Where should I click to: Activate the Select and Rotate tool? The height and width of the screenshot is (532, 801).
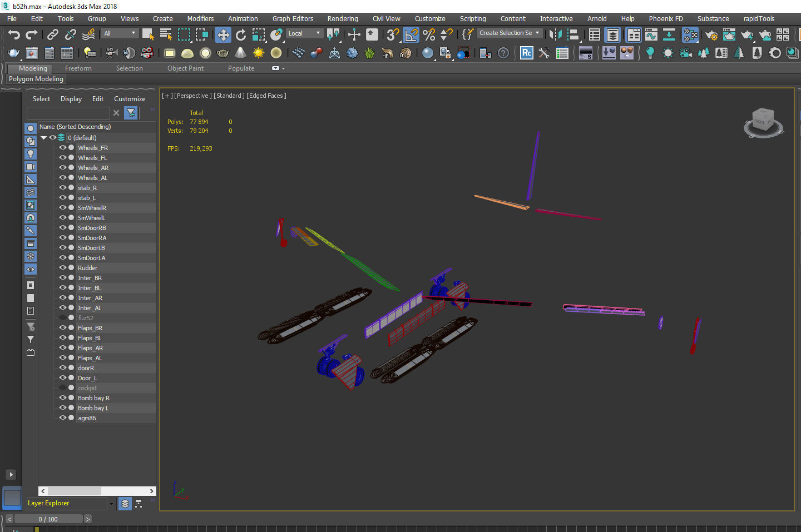coord(241,34)
